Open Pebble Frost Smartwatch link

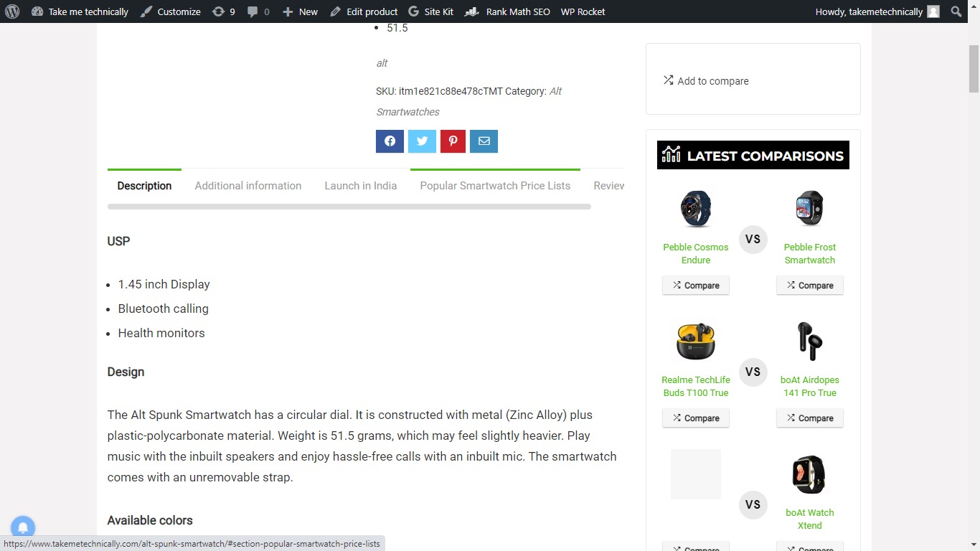(x=810, y=254)
